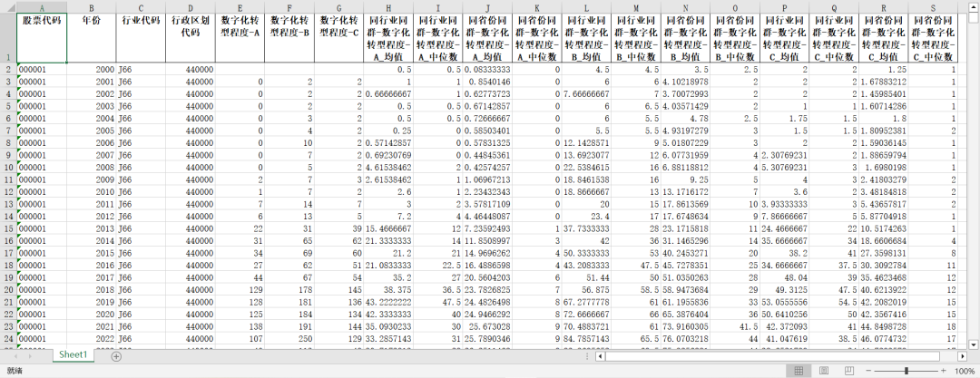980x378 pixels.
Task: Click the zoom in plus button
Action: (x=943, y=371)
